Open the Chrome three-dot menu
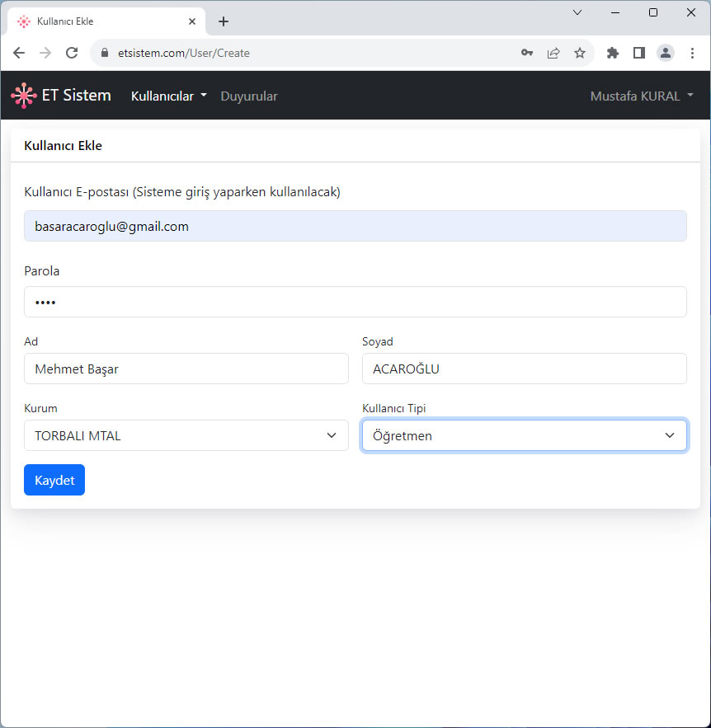Viewport: 711px width, 728px height. (692, 53)
